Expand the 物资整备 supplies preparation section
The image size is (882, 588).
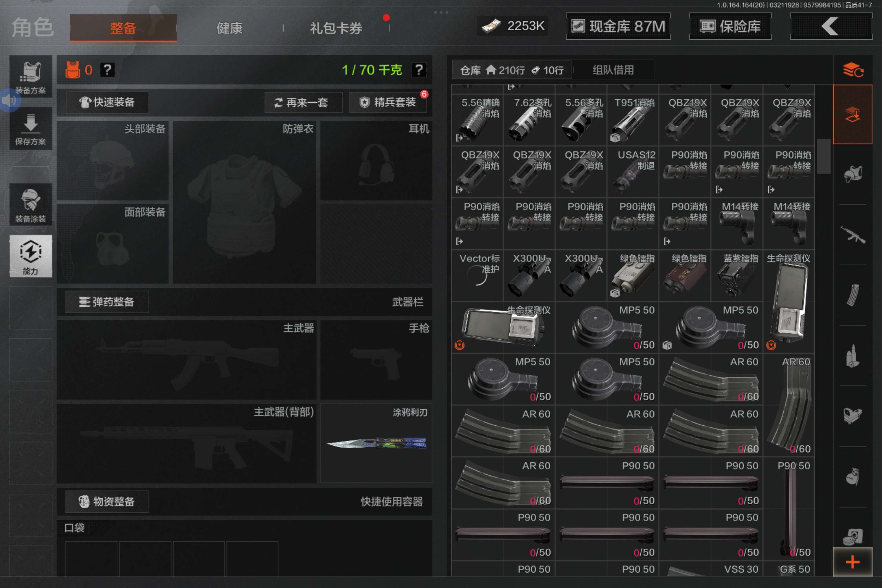coord(106,501)
